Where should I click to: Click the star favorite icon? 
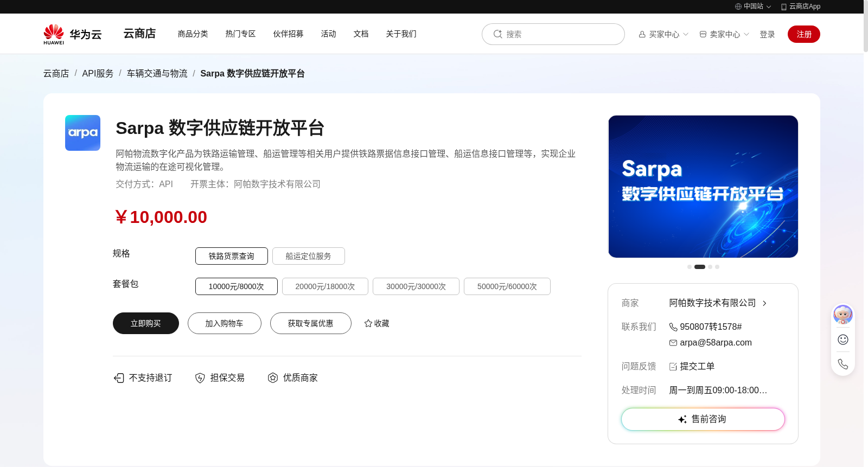[368, 323]
